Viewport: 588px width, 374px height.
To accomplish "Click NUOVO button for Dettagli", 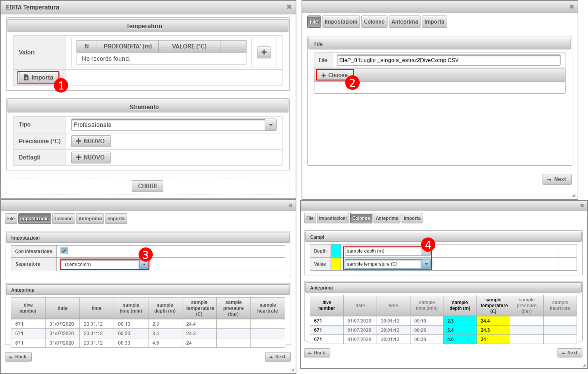I will (x=91, y=157).
